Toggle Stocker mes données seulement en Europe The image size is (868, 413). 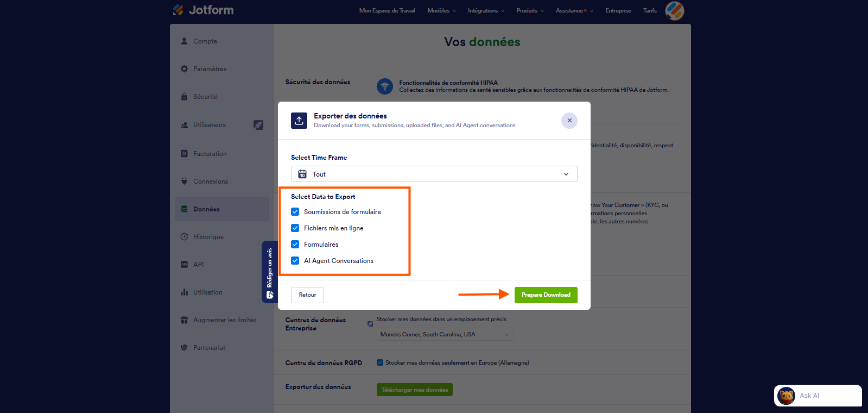(380, 362)
